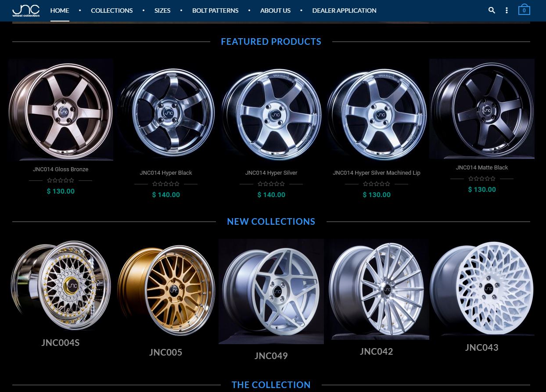This screenshot has width=546, height=392.
Task: Open the JNC005 collection title
Action: pyautogui.click(x=166, y=352)
